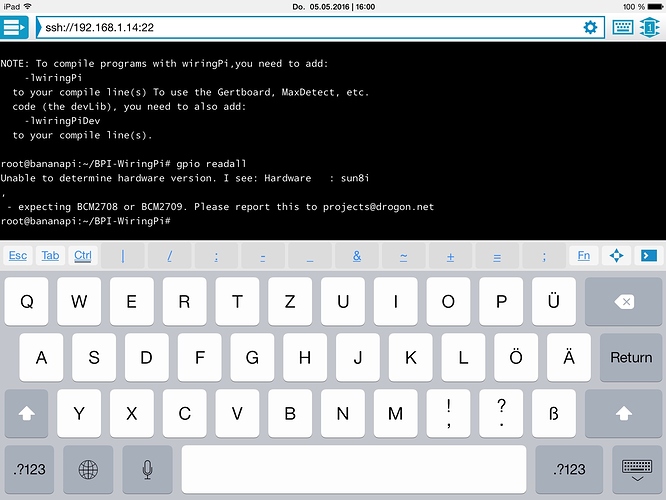Toggle the Ctrl modifier key
Viewport: 666px width, 500px height.
pyautogui.click(x=83, y=255)
